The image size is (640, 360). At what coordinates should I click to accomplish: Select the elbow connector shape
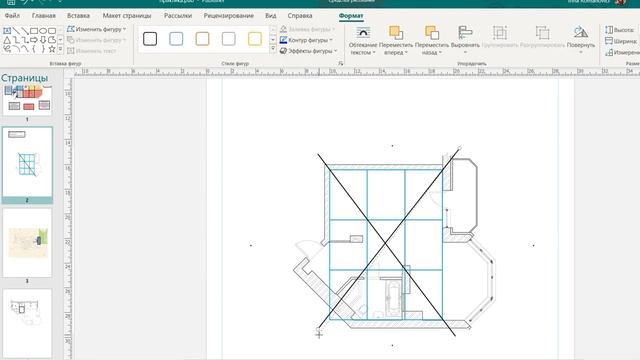16,40
